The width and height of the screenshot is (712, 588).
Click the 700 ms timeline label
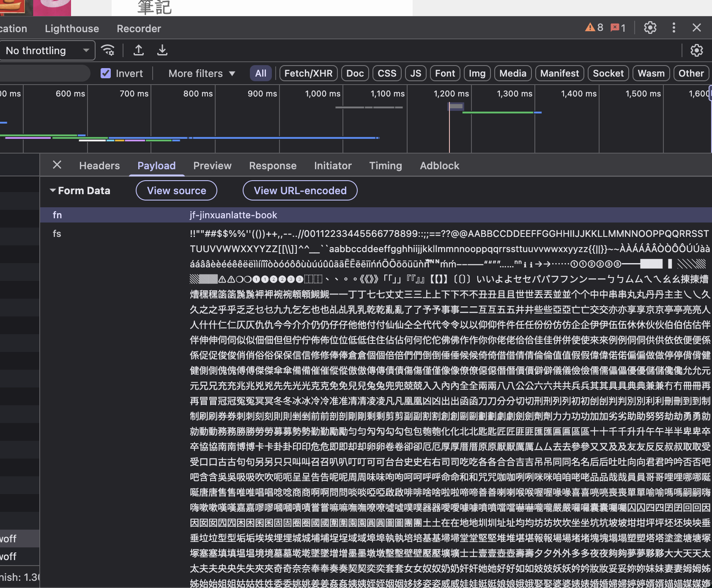[x=134, y=93]
